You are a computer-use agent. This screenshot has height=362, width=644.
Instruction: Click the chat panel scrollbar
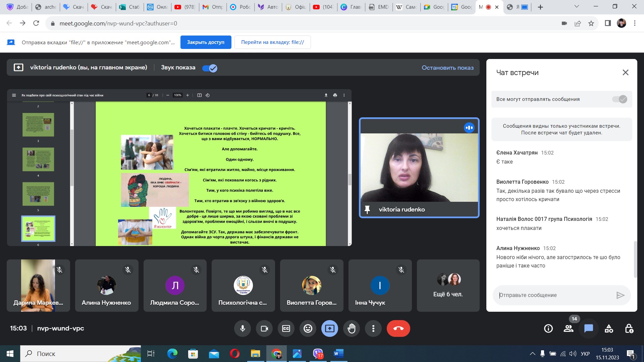(635, 259)
